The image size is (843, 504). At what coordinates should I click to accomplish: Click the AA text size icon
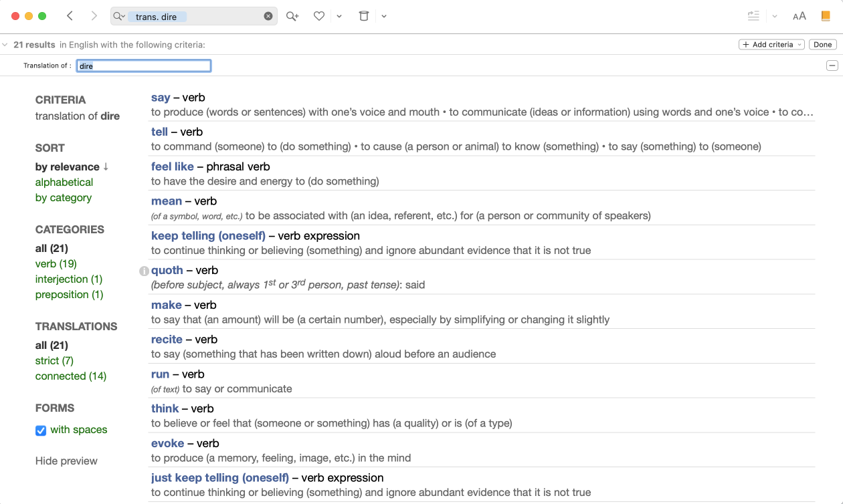(799, 16)
